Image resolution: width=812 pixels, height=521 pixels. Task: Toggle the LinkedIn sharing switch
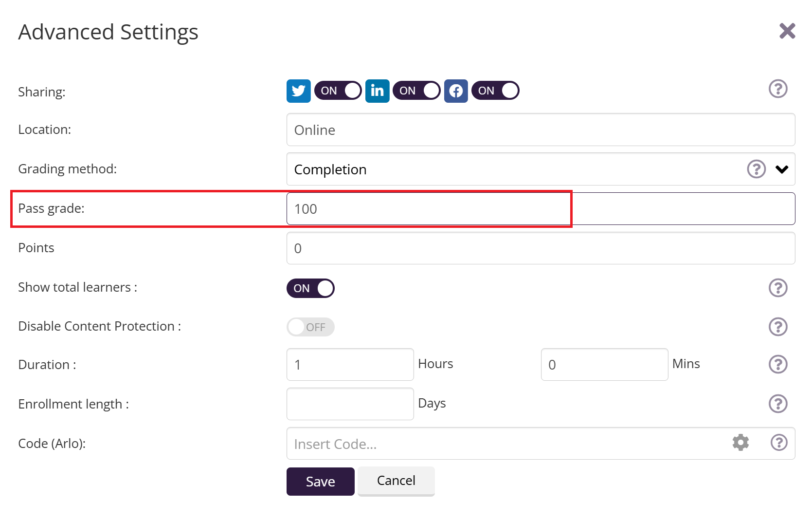pos(416,91)
